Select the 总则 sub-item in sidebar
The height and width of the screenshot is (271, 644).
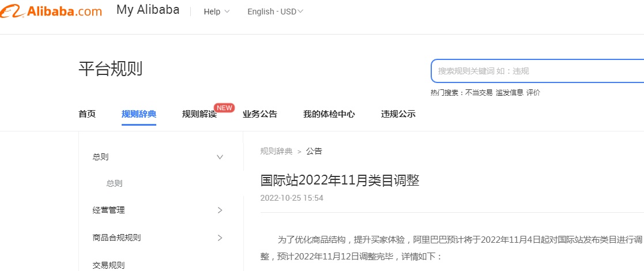114,183
